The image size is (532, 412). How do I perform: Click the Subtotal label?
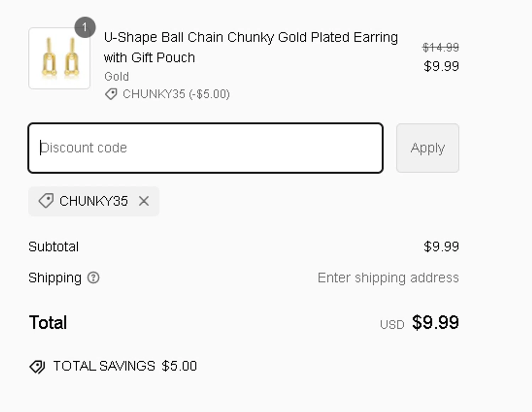tap(54, 247)
